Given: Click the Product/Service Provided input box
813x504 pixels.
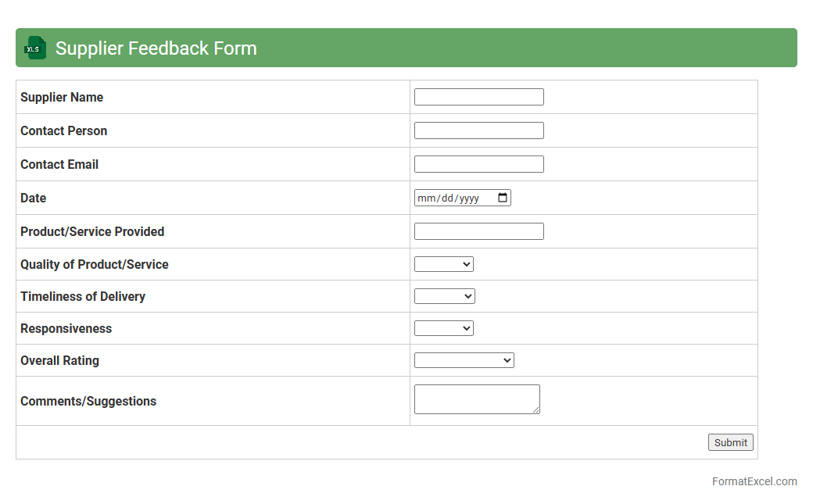Looking at the screenshot, I should coord(478,231).
